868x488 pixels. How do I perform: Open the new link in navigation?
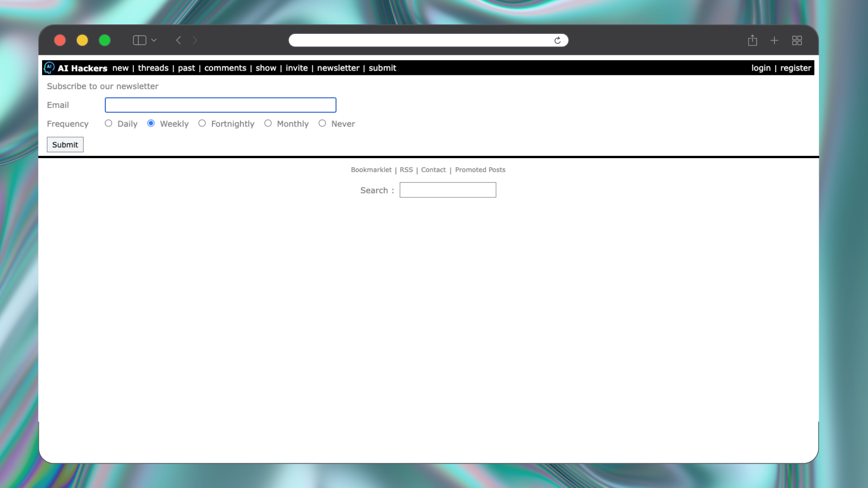coord(120,68)
